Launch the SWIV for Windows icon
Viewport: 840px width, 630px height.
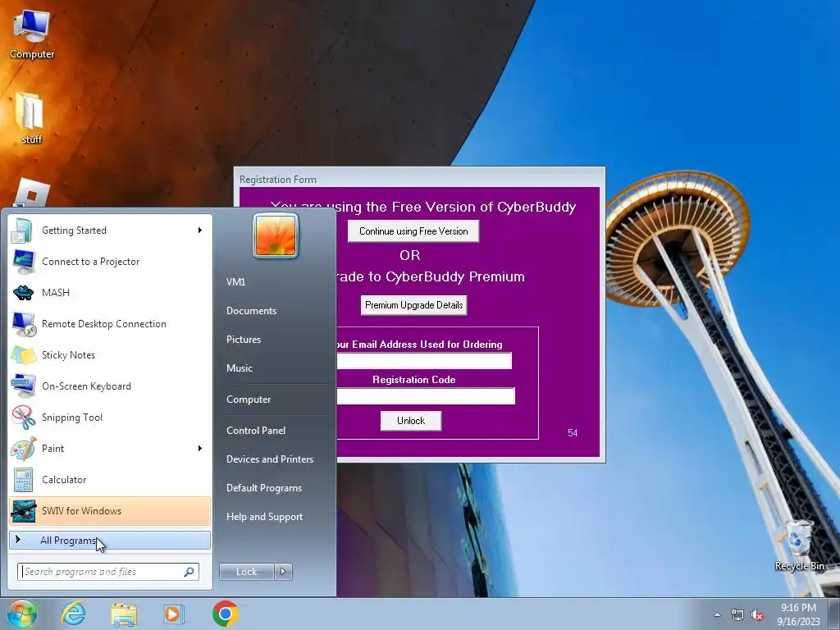[x=24, y=511]
